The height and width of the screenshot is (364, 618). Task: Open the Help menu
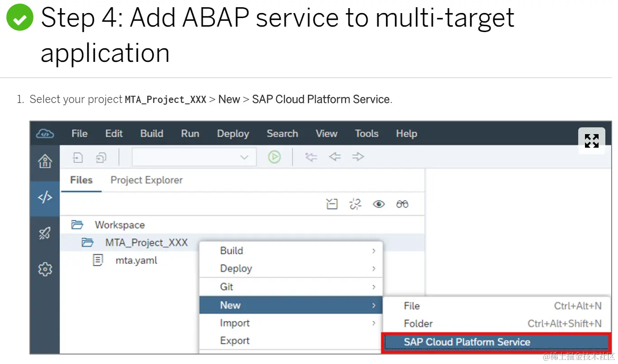(x=406, y=134)
